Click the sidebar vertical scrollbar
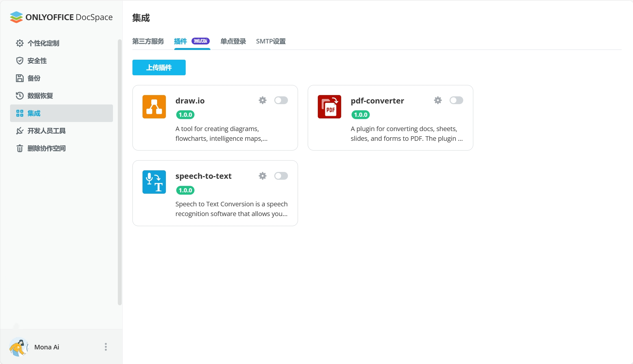 coord(120,172)
